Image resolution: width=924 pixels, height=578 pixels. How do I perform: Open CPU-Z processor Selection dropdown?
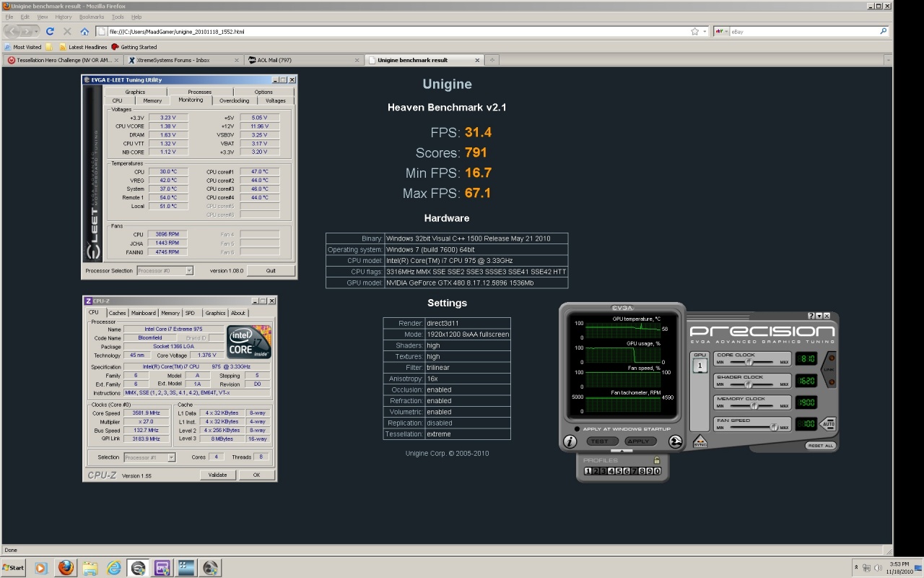tap(171, 457)
